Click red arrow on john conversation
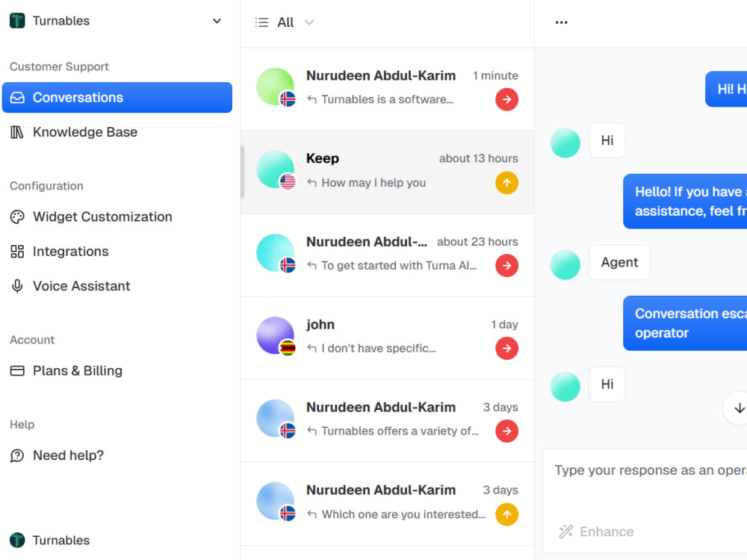 506,348
